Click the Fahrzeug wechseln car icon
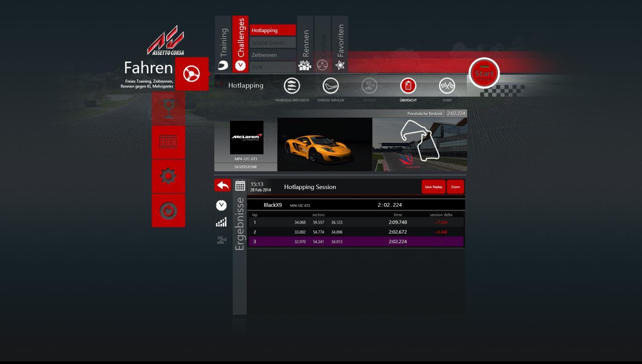Screen dimensions: 642x364 [292, 85]
